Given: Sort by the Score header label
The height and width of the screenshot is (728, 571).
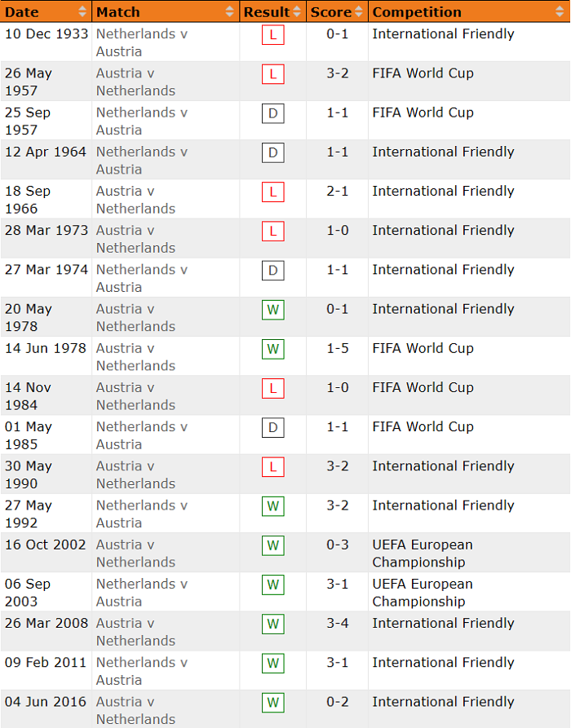Looking at the screenshot, I should (x=330, y=11).
